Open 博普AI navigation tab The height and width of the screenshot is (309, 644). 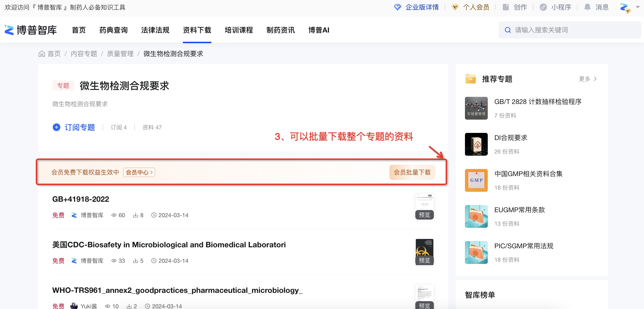[319, 30]
